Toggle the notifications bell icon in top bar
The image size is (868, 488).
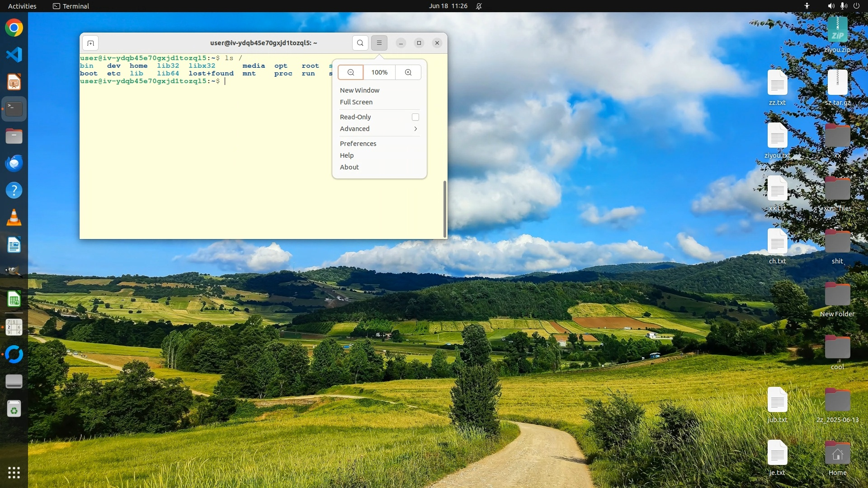(479, 6)
